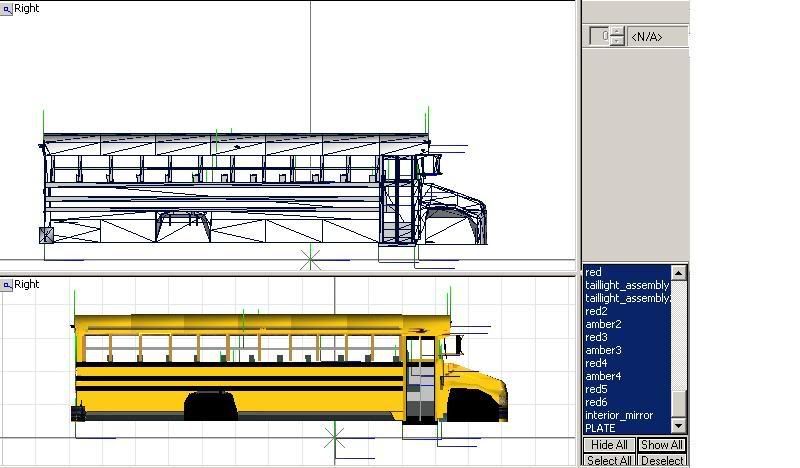The width and height of the screenshot is (800, 468).
Task: Pick 'red3' from the object list
Action: pos(596,337)
